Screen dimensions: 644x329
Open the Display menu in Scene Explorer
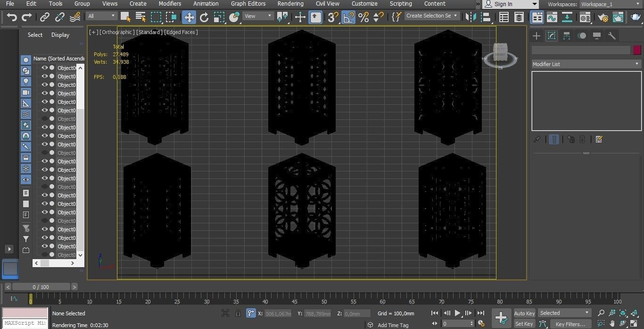(x=60, y=35)
